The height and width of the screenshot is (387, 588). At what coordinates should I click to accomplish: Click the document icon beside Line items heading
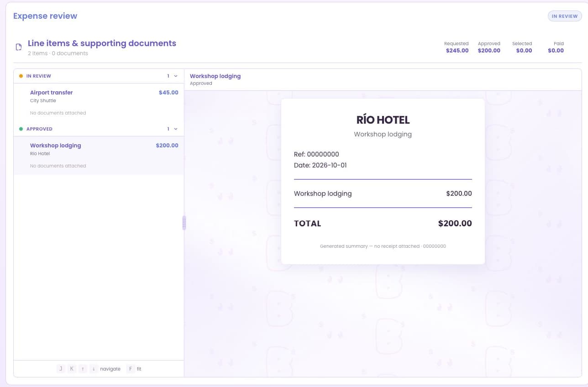pos(19,47)
